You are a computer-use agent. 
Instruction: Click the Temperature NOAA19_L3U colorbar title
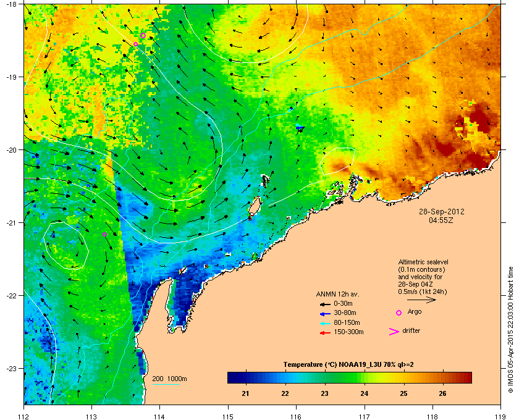pyautogui.click(x=348, y=365)
